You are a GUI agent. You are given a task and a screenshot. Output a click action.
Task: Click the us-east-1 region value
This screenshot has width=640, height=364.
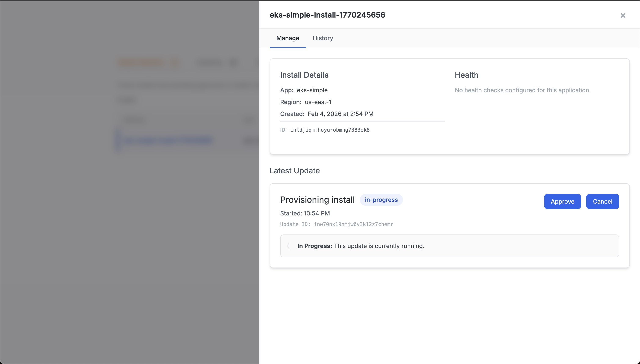[318, 102]
